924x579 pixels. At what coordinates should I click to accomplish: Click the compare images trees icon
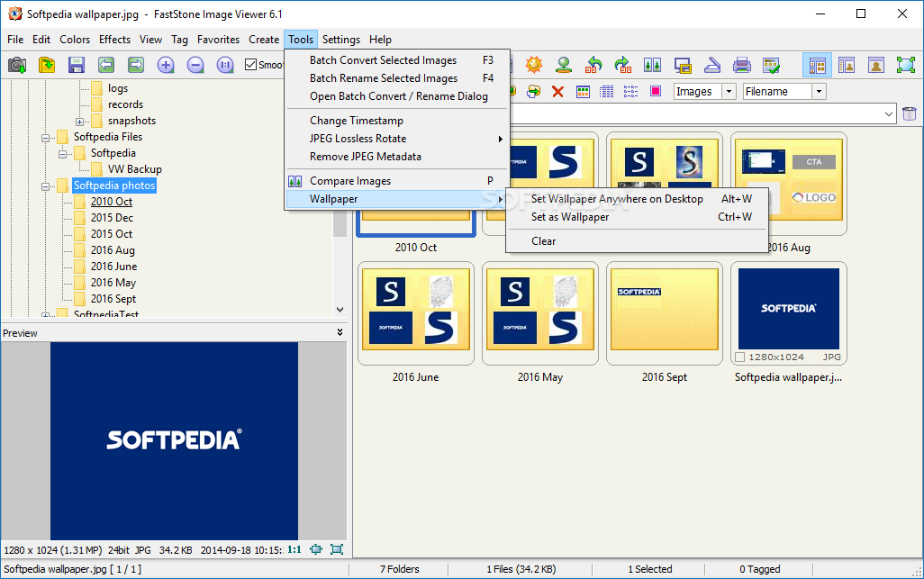(652, 65)
